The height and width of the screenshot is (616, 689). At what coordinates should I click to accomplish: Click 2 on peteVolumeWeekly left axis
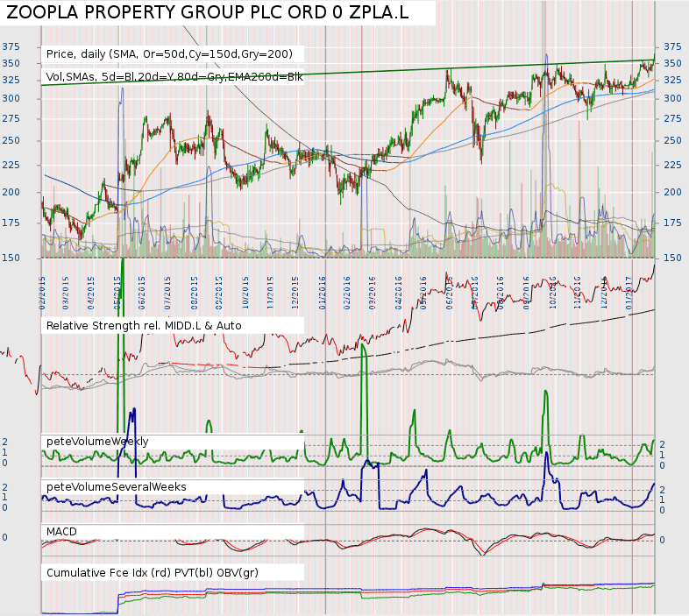pos(5,442)
